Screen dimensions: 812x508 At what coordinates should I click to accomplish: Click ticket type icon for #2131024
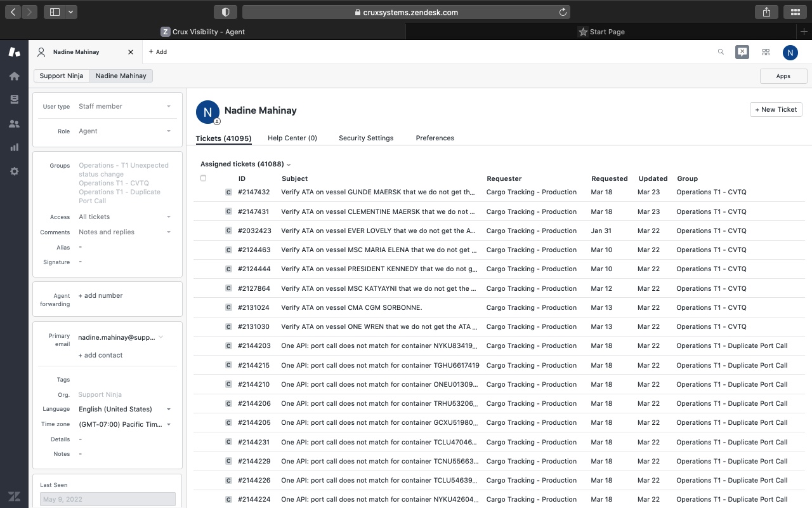(x=228, y=308)
